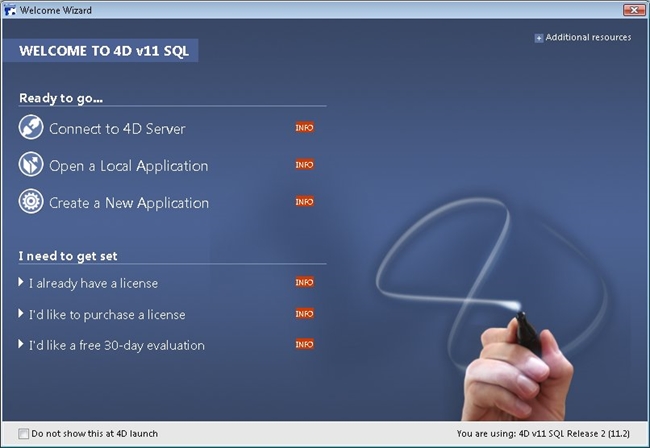Viewport: 650px width, 448px height.
Task: Expand the I already have a license arrow
Action: [22, 283]
